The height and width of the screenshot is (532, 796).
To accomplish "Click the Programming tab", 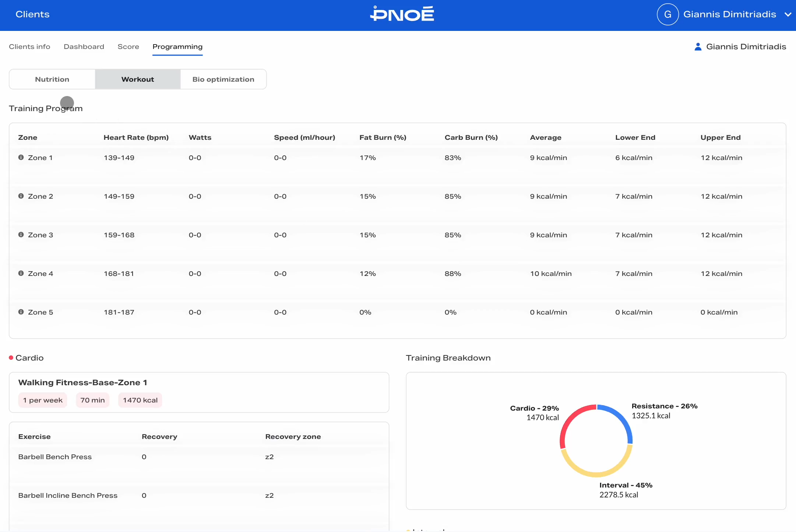I will pyautogui.click(x=177, y=47).
